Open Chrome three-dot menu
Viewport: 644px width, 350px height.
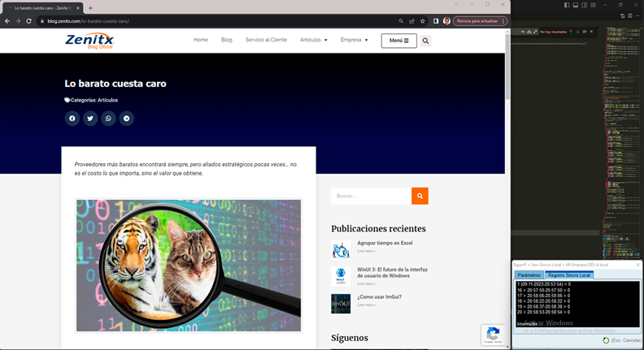[x=503, y=21]
